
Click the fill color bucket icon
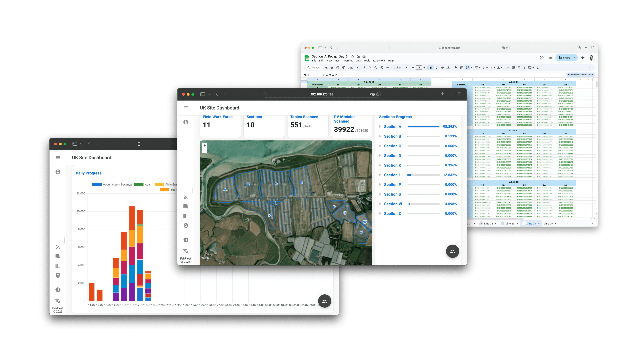tap(455, 68)
